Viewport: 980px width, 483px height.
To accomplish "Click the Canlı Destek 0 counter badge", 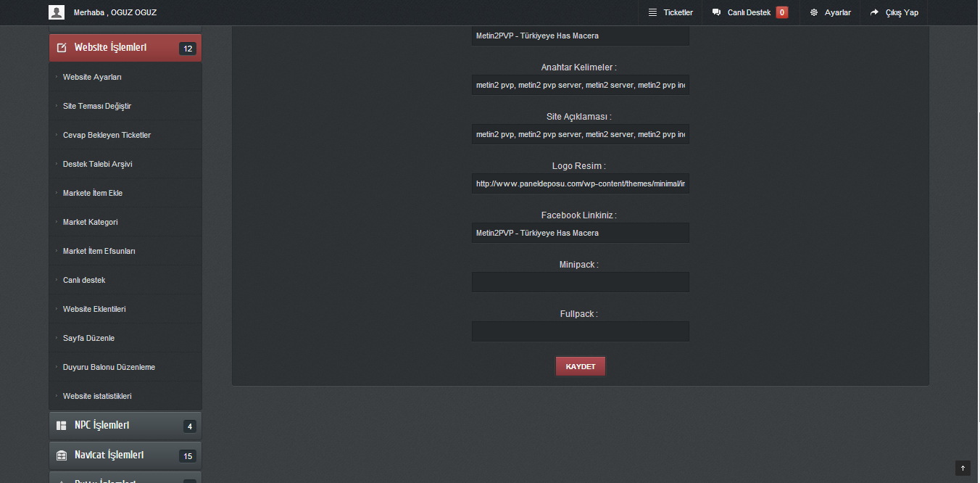I will (782, 12).
